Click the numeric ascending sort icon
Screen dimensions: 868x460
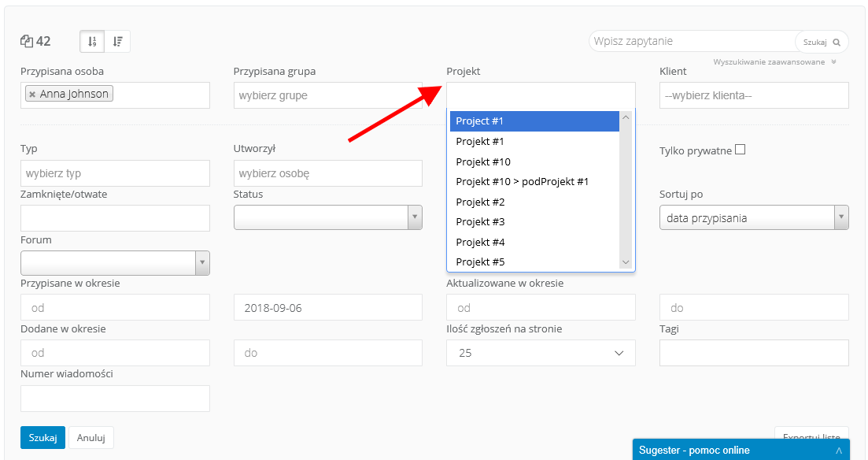tap(93, 42)
